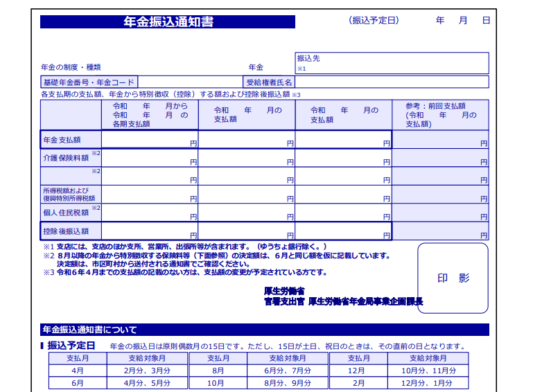Click the 年金支払額 row label
Image resolution: width=533 pixels, height=392 pixels.
71,139
